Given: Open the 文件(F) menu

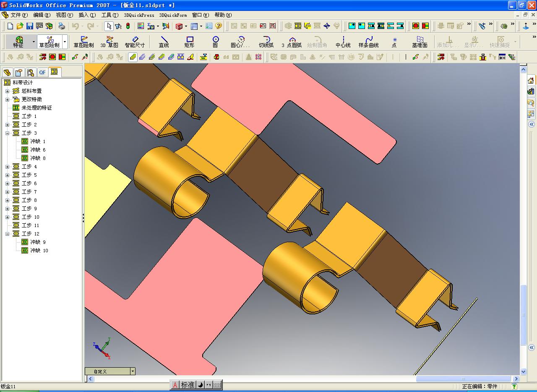Looking at the screenshot, I should point(19,15).
